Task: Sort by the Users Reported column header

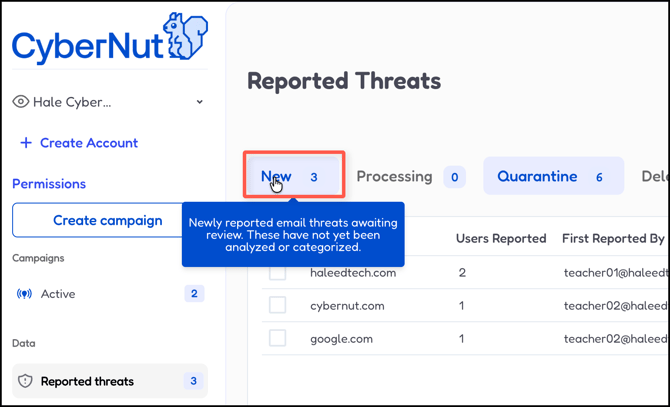Action: [x=501, y=238]
